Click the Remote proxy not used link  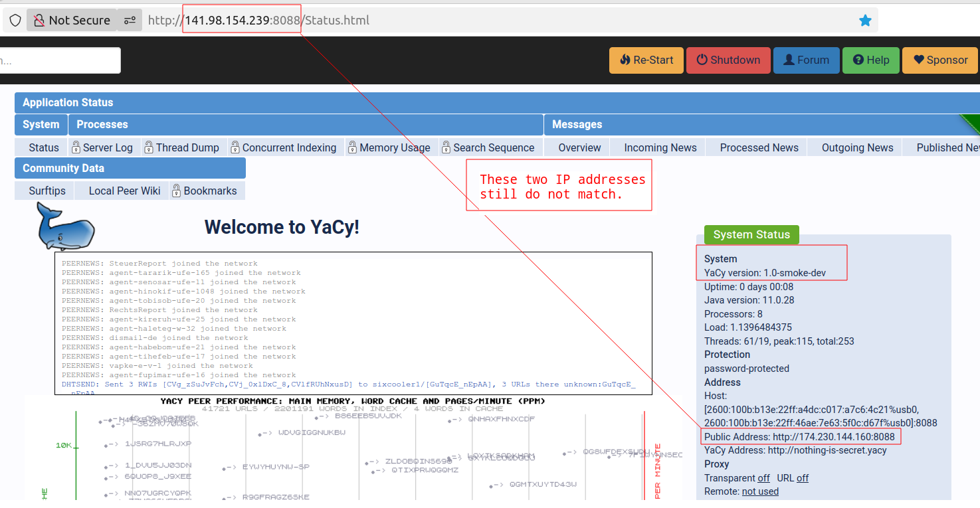tap(760, 491)
